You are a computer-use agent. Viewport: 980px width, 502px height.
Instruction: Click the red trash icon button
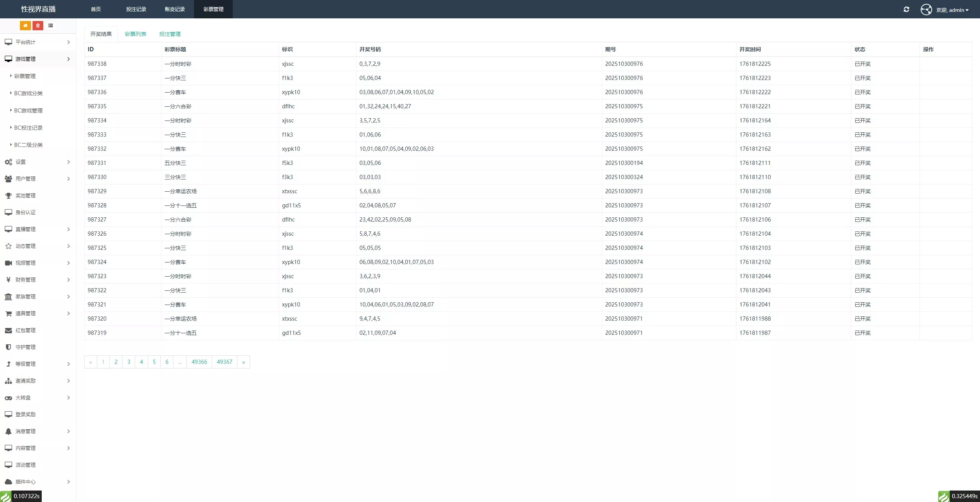(x=38, y=26)
